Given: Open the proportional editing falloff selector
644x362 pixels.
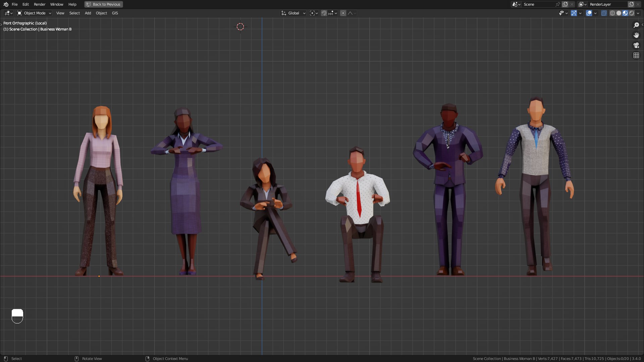Looking at the screenshot, I should (x=352, y=13).
